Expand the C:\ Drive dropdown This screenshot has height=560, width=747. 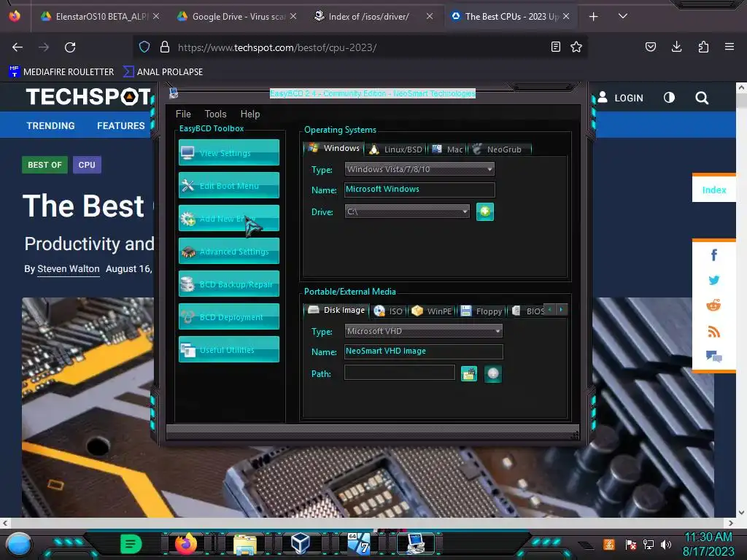(x=407, y=211)
